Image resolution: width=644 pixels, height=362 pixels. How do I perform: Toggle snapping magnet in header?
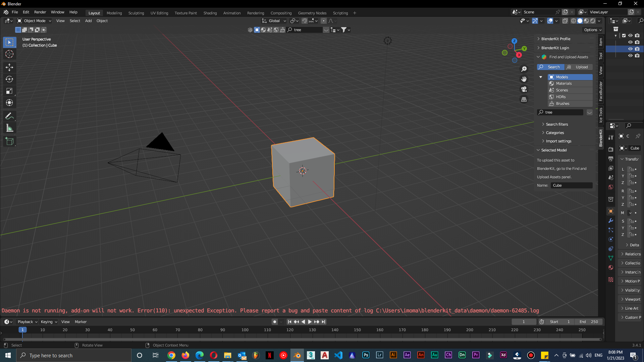pos(304,21)
